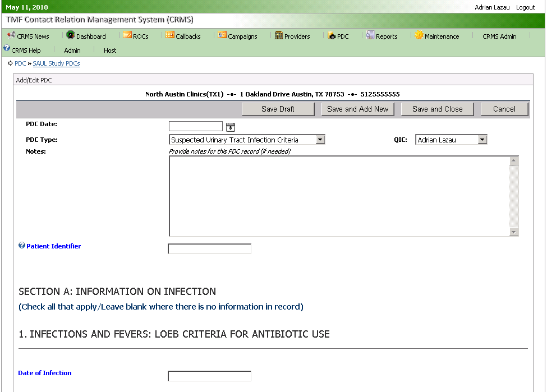Click Save and Add New button
The width and height of the screenshot is (547, 392).
[357, 109]
